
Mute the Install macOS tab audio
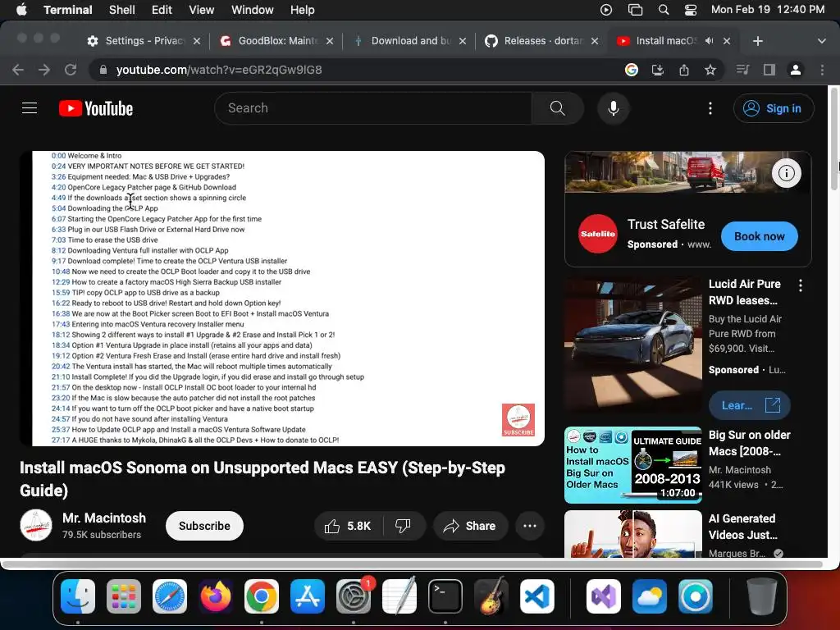(x=710, y=41)
